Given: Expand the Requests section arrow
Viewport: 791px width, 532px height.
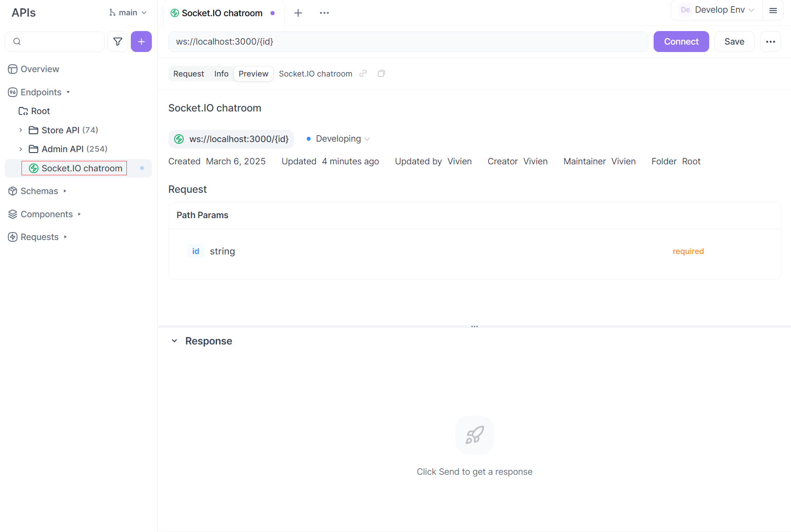Looking at the screenshot, I should point(65,237).
